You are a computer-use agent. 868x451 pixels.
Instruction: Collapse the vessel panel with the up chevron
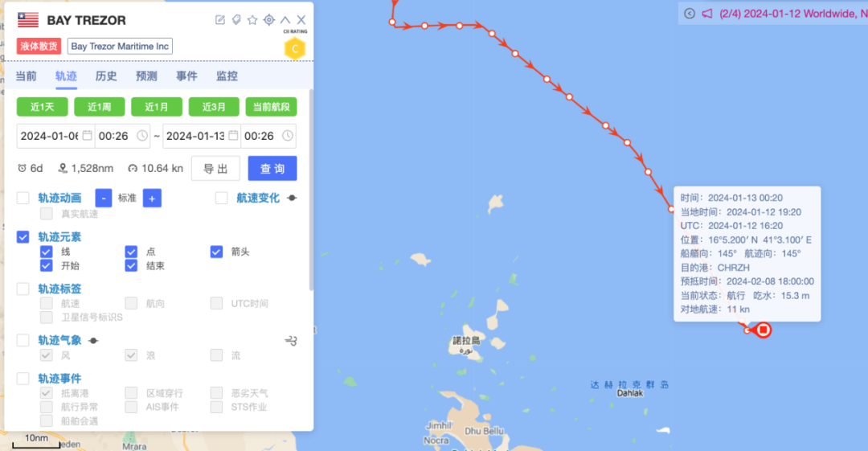pos(285,20)
